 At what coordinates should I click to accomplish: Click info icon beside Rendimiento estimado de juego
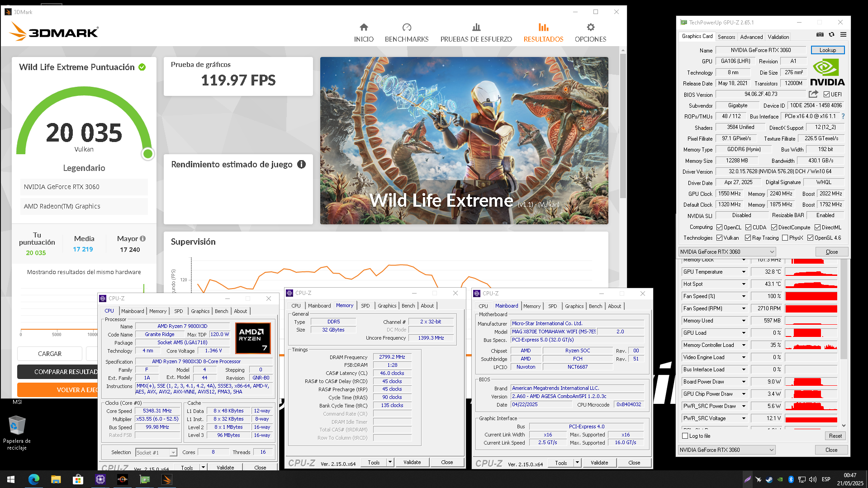pyautogui.click(x=301, y=164)
